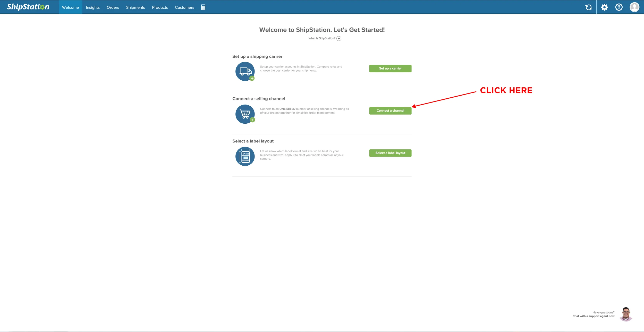This screenshot has height=332, width=644.
Task: Play the What is ShipStation video
Action: (339, 38)
